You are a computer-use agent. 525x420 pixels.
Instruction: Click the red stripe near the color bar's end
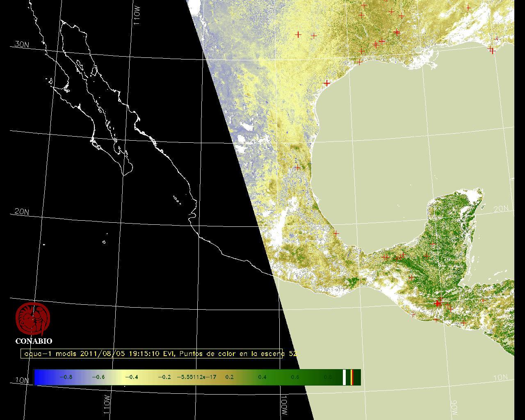coord(352,377)
